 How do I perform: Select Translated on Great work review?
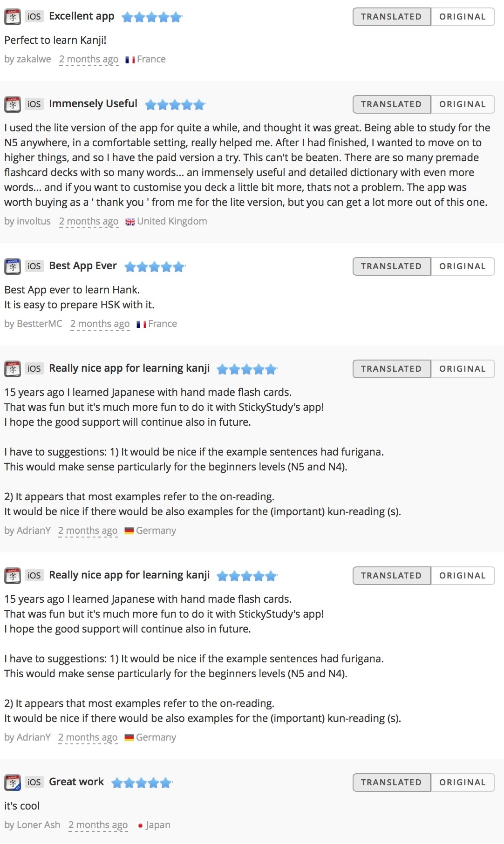click(391, 783)
